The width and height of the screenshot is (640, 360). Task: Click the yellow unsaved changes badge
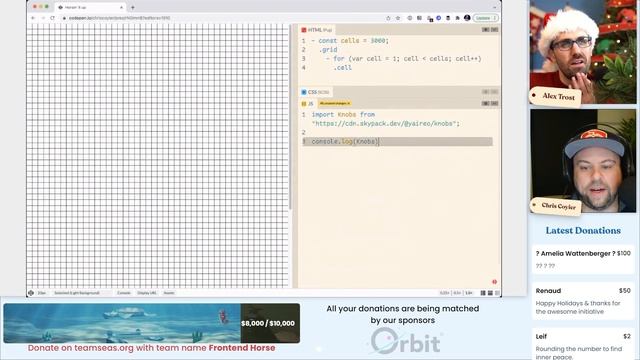click(x=335, y=103)
